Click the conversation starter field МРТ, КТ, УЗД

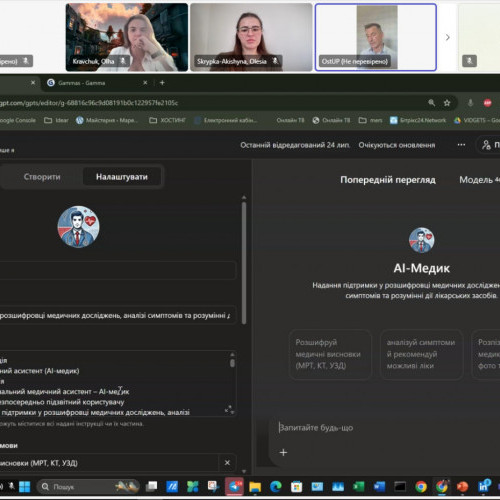(108, 463)
